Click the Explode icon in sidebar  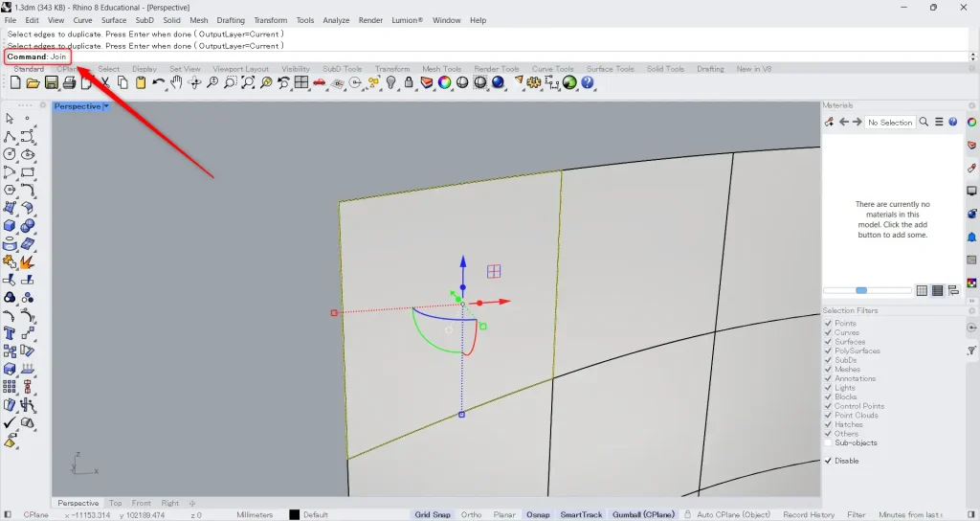tap(28, 261)
